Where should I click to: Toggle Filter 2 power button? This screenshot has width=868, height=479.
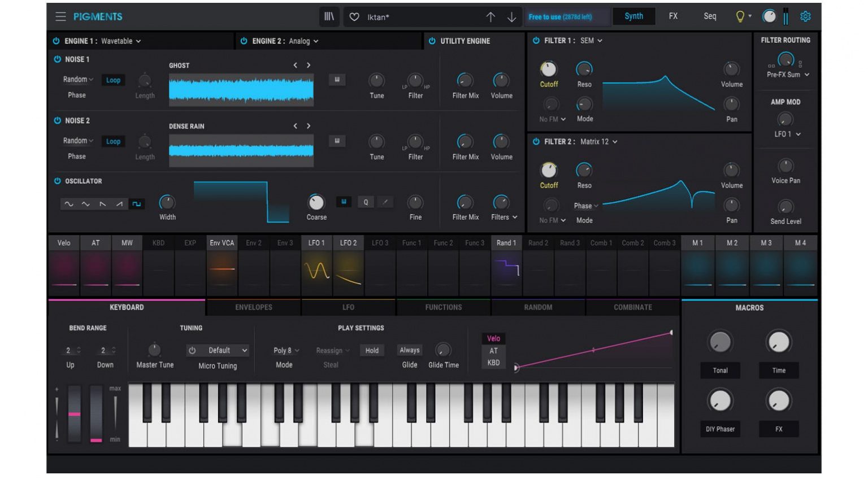[536, 141]
